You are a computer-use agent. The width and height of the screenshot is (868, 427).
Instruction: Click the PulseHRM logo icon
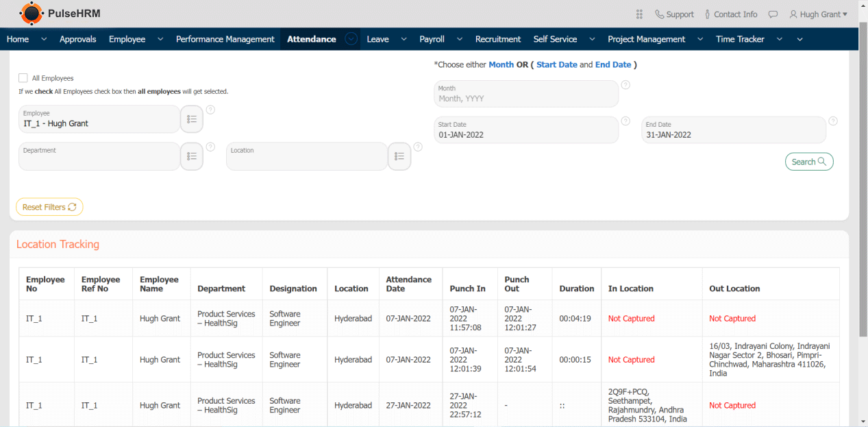(31, 13)
